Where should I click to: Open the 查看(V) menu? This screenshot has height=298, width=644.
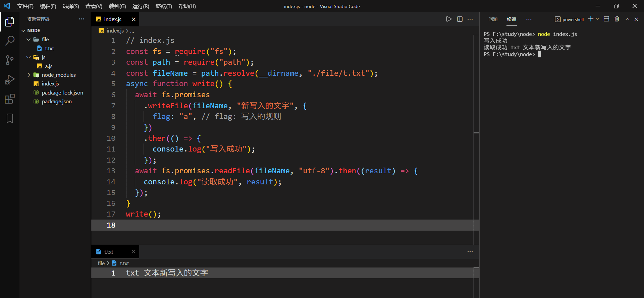(x=94, y=6)
